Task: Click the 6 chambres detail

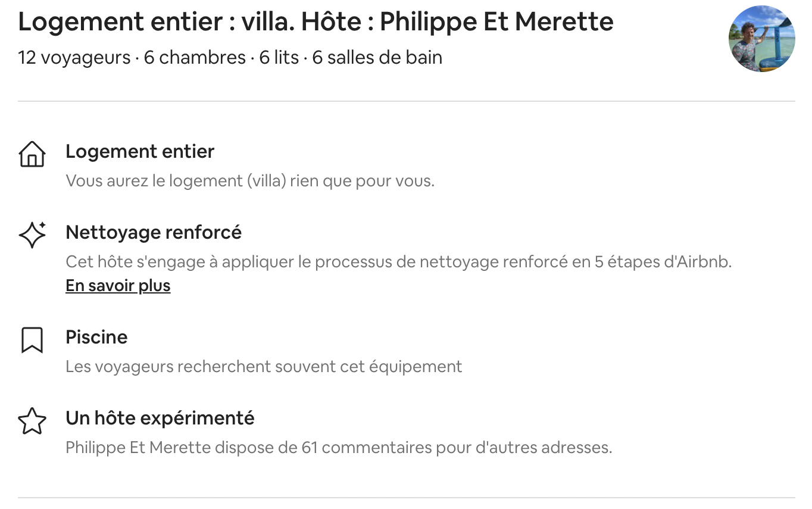Action: pyautogui.click(x=195, y=58)
